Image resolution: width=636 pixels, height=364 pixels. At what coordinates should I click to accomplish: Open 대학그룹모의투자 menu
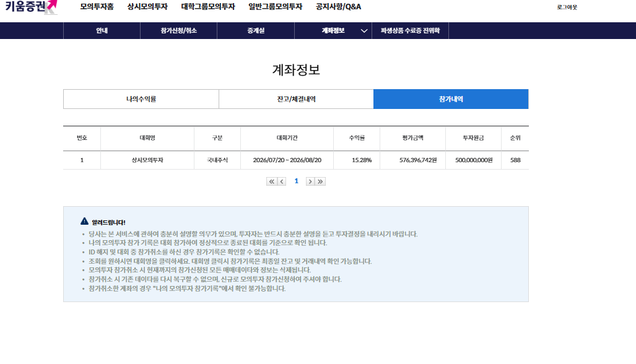[208, 7]
